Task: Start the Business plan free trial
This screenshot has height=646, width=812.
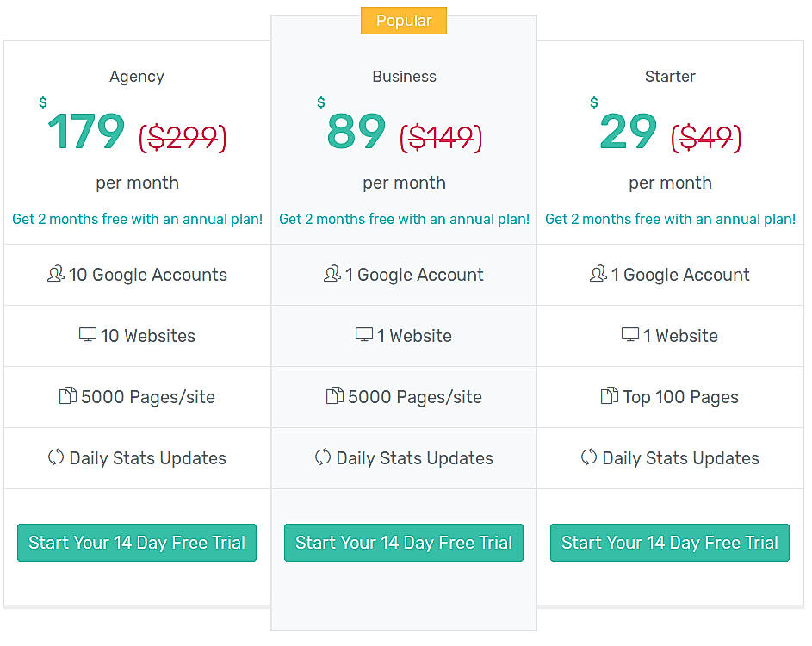Action: point(403,542)
